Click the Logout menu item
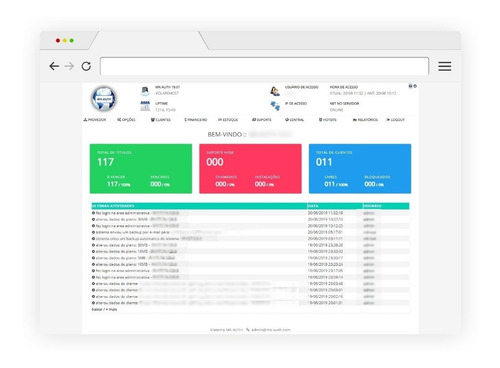 pos(396,120)
